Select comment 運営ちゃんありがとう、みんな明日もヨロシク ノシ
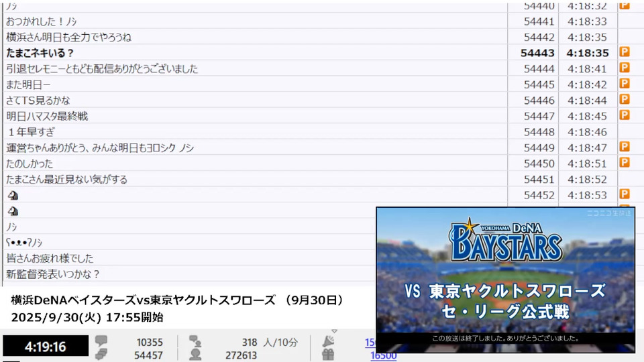The height and width of the screenshot is (362, 644). tap(100, 147)
